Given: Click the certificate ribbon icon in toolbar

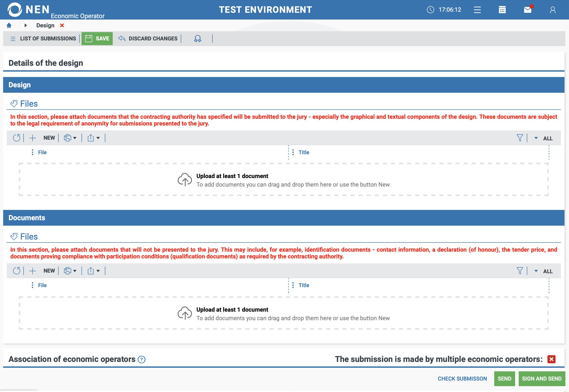Looking at the screenshot, I should [x=197, y=39].
